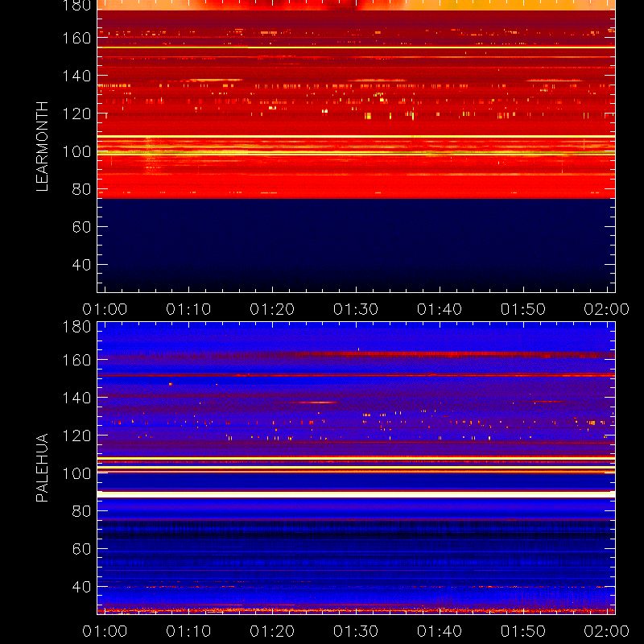The height and width of the screenshot is (644, 644).
Task: Click Palehua plot's 01:10 time label
Action: coord(188,631)
